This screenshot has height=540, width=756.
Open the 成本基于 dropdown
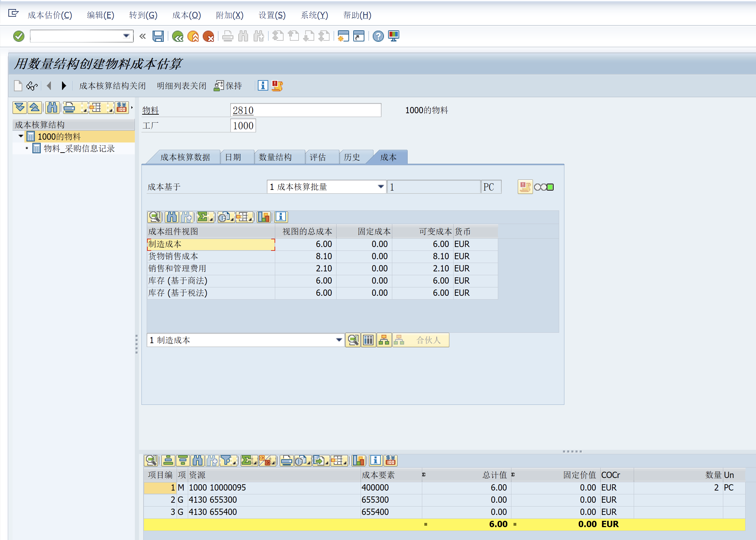pyautogui.click(x=380, y=187)
